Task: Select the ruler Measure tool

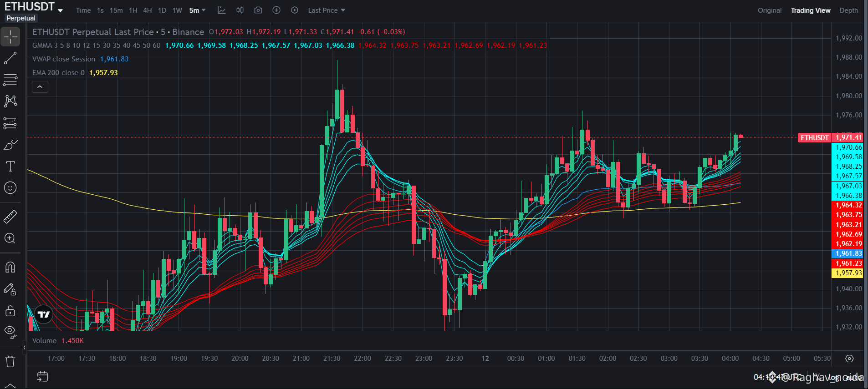Action: pyautogui.click(x=10, y=217)
